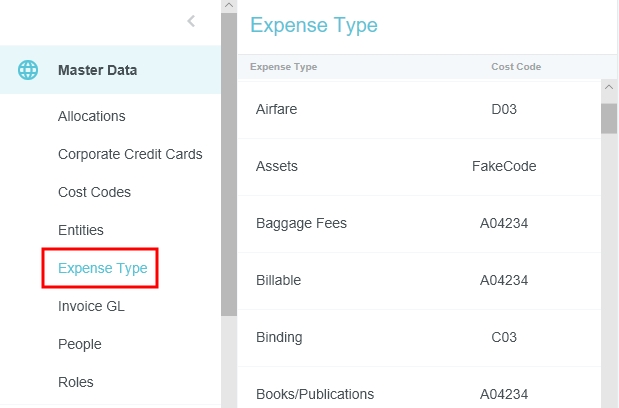Click the sidebar vertical scrollbar thumb

[228, 160]
